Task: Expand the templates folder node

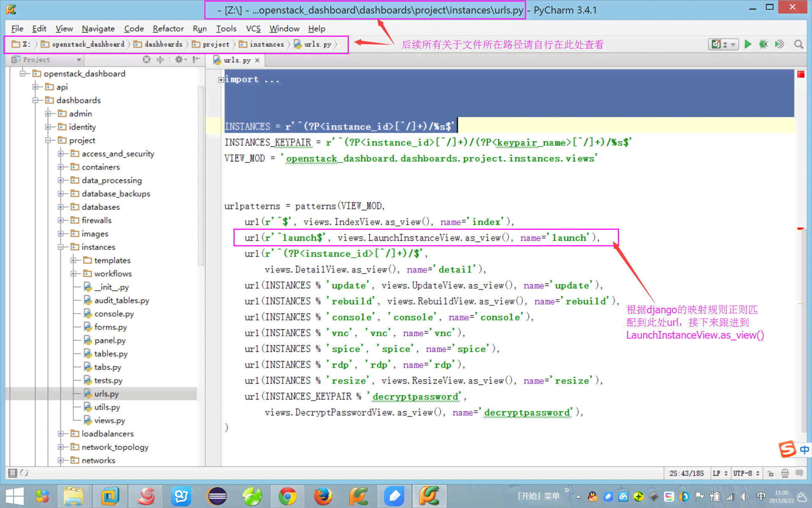Action: click(x=74, y=260)
